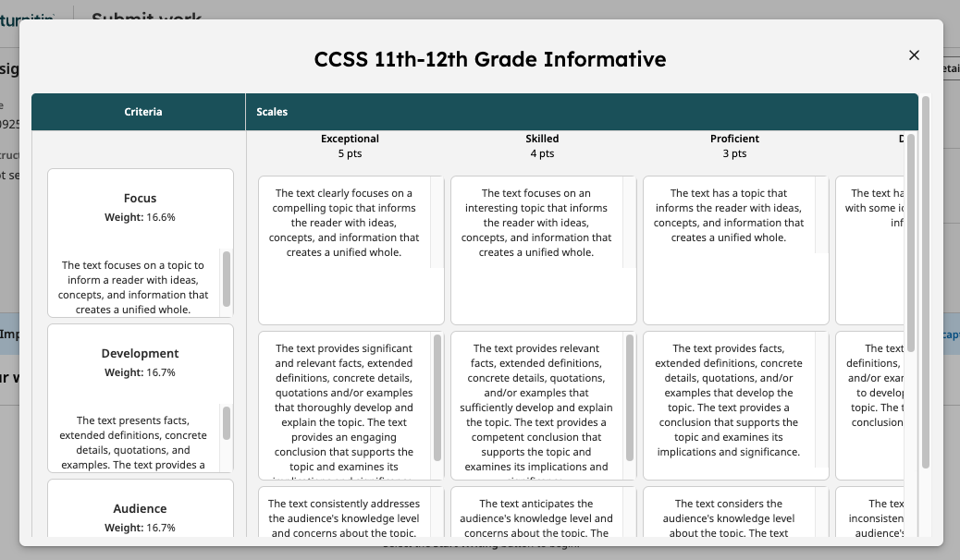
Task: Select the Exceptional scale heading
Action: pos(351,139)
